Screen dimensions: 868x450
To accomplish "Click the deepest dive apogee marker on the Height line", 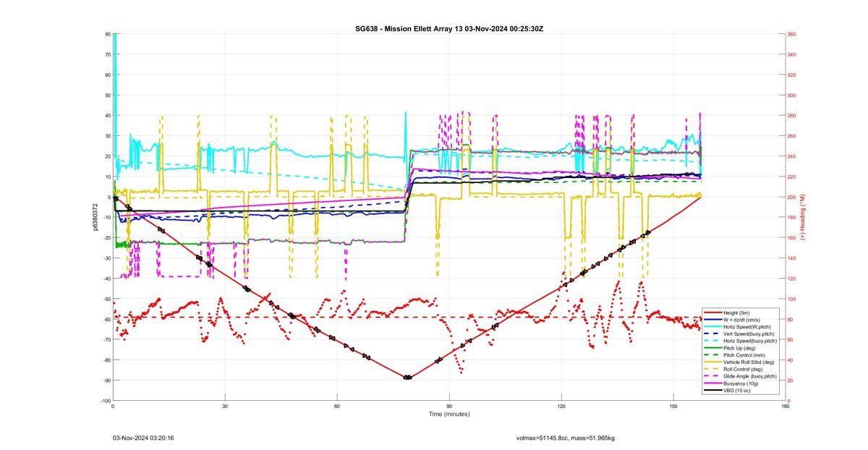I will click(x=407, y=378).
